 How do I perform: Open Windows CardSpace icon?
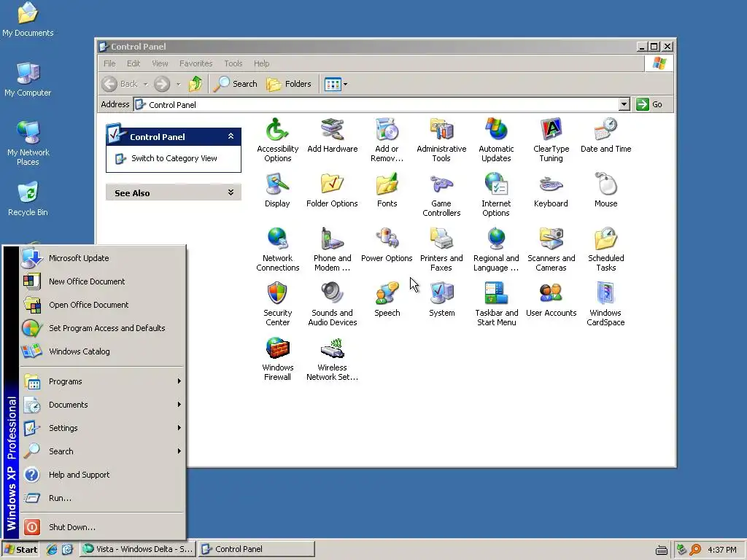pos(605,304)
